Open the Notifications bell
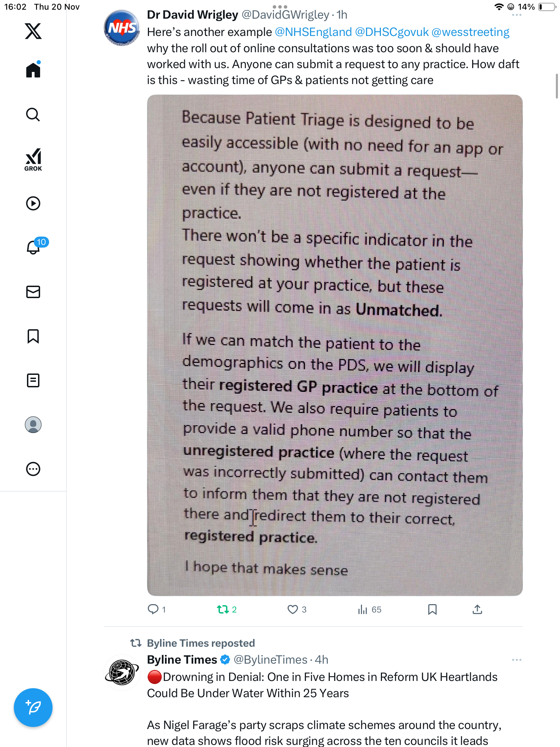 click(x=34, y=247)
